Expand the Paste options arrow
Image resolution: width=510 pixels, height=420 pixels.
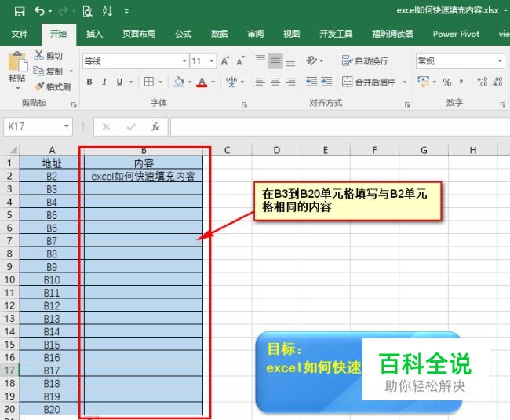[17, 88]
